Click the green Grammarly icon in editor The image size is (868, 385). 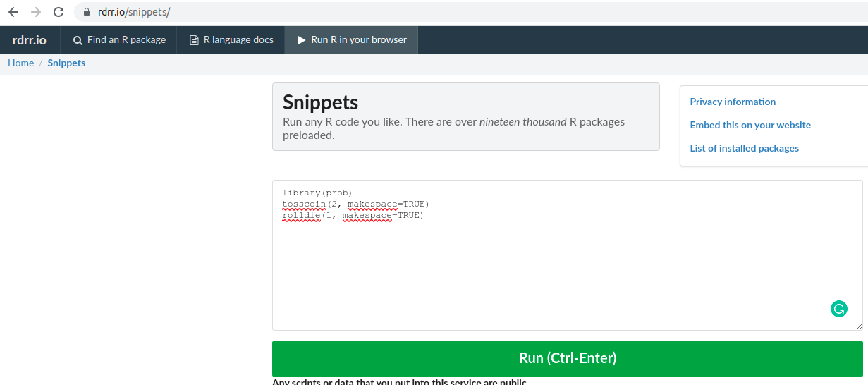(838, 309)
